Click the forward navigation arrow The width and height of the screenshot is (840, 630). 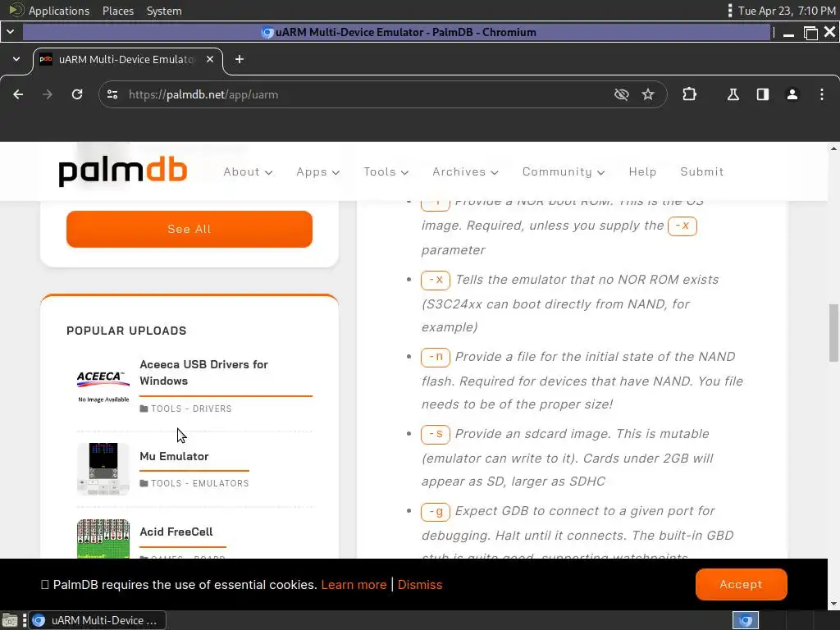48,95
